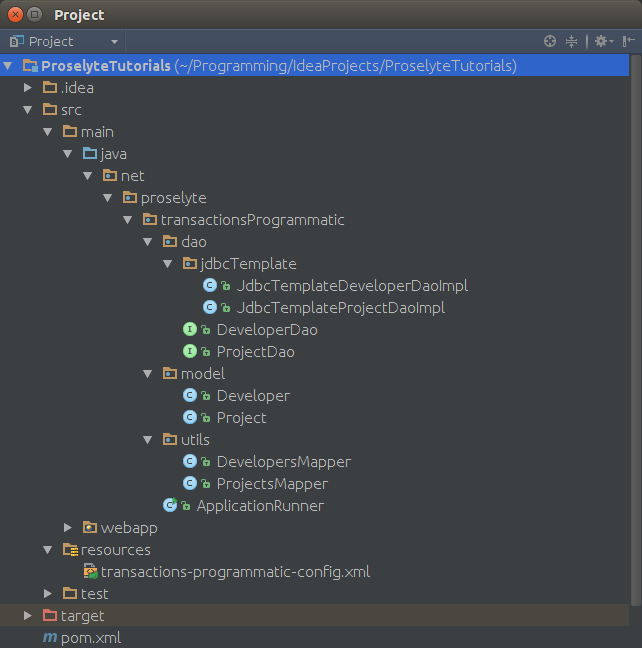This screenshot has height=648, width=642.
Task: Select the pom.xml file
Action: [x=91, y=638]
